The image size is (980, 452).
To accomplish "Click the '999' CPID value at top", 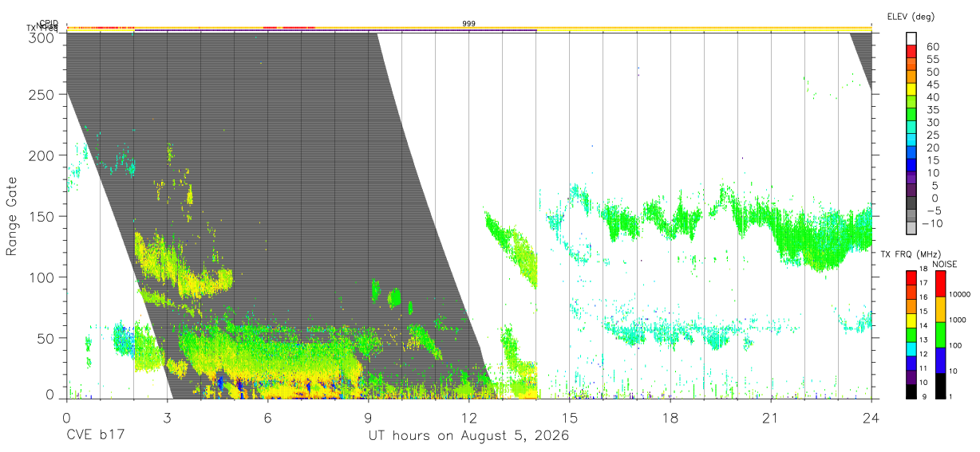I will pyautogui.click(x=469, y=24).
